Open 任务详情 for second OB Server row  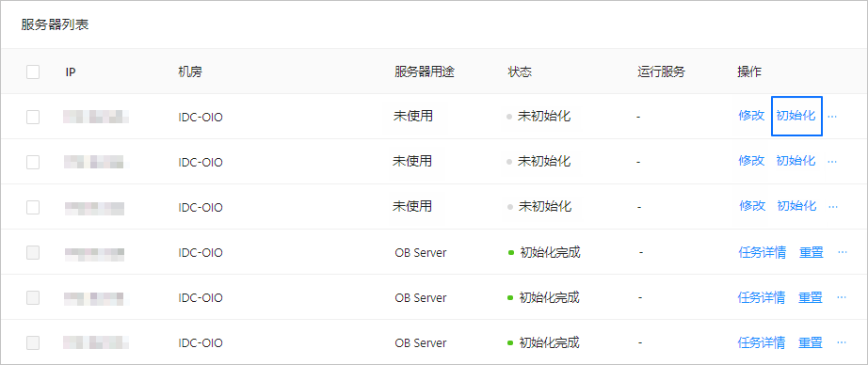tap(762, 297)
